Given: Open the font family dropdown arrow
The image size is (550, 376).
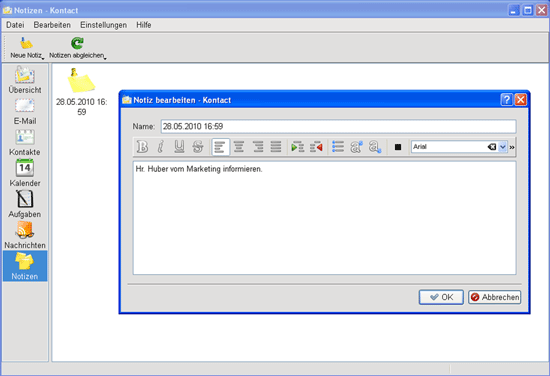Looking at the screenshot, I should point(503,147).
